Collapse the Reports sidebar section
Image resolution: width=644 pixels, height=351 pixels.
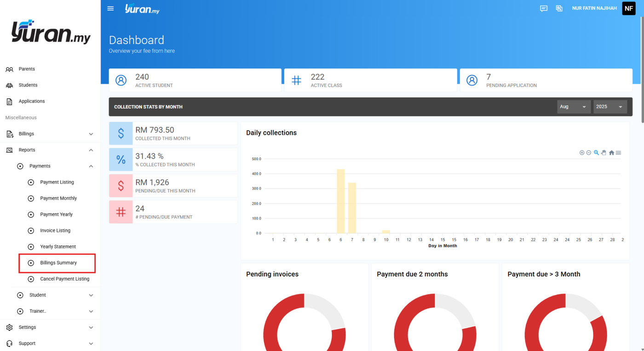pyautogui.click(x=50, y=150)
